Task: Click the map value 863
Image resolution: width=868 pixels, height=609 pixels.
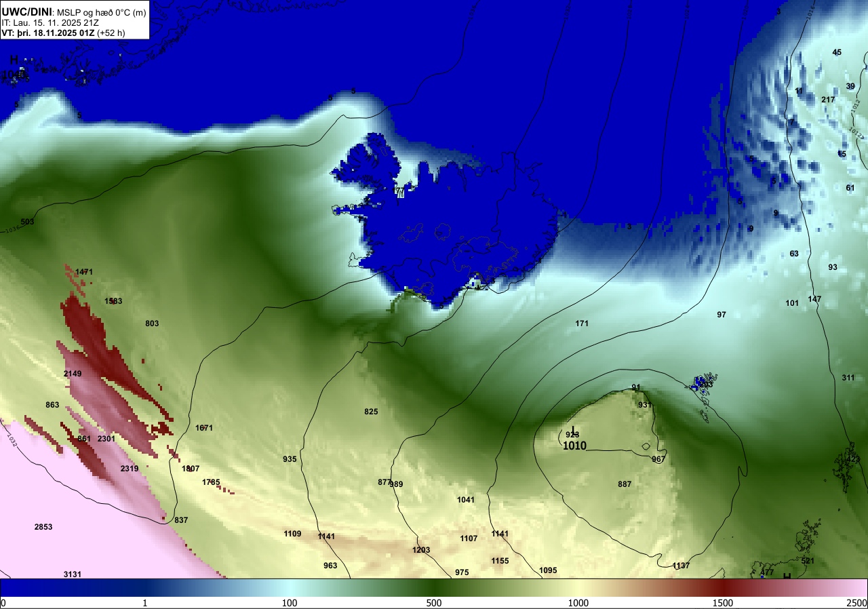Action: 53,405
